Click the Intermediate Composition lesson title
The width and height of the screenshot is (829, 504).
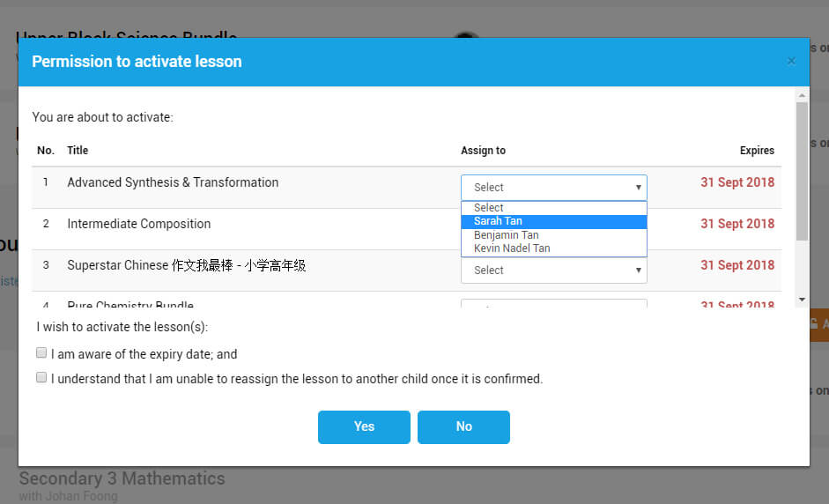coord(139,224)
